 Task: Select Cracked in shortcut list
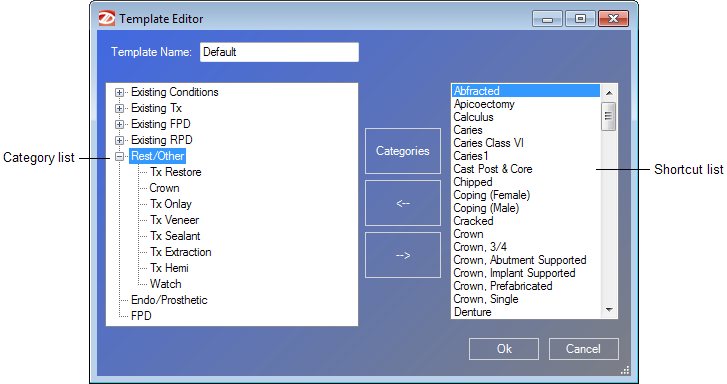point(473,221)
